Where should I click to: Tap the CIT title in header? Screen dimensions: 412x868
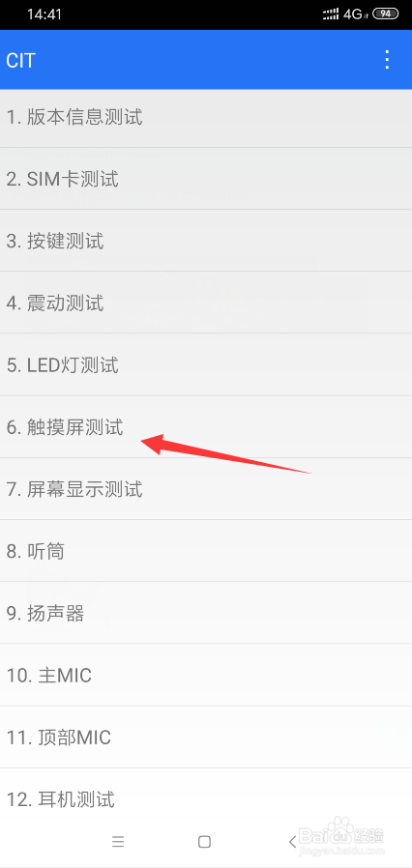click(x=20, y=60)
